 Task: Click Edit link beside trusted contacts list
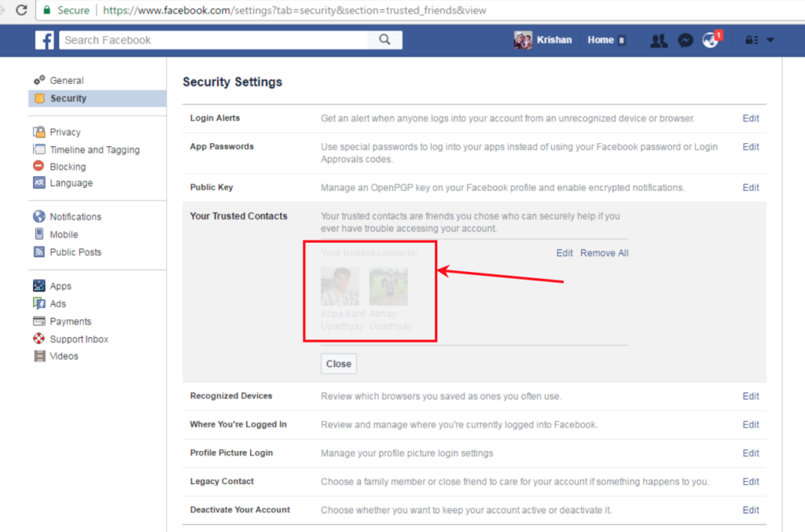tap(564, 253)
